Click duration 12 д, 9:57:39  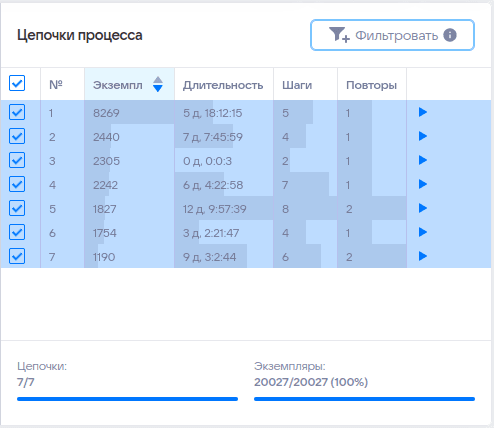point(214,209)
